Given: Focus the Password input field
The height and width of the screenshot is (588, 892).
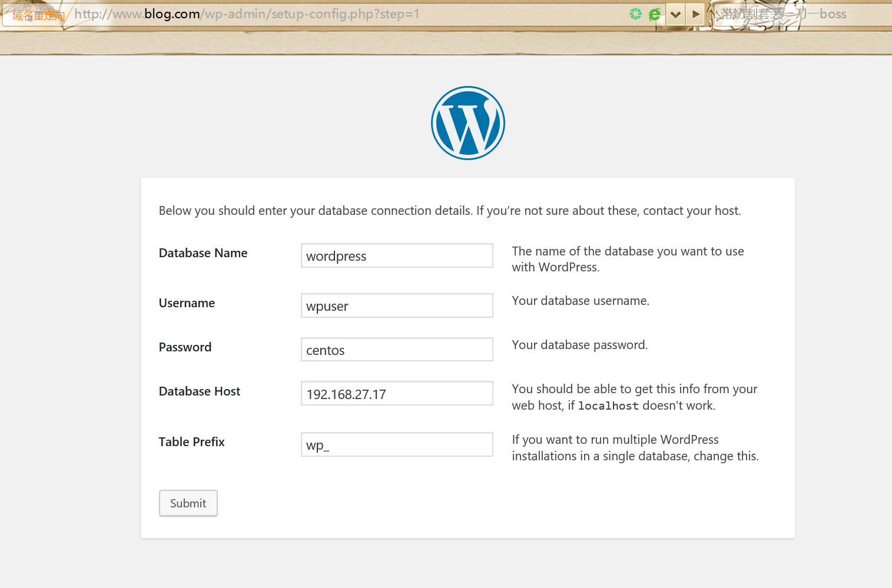Looking at the screenshot, I should tap(397, 350).
